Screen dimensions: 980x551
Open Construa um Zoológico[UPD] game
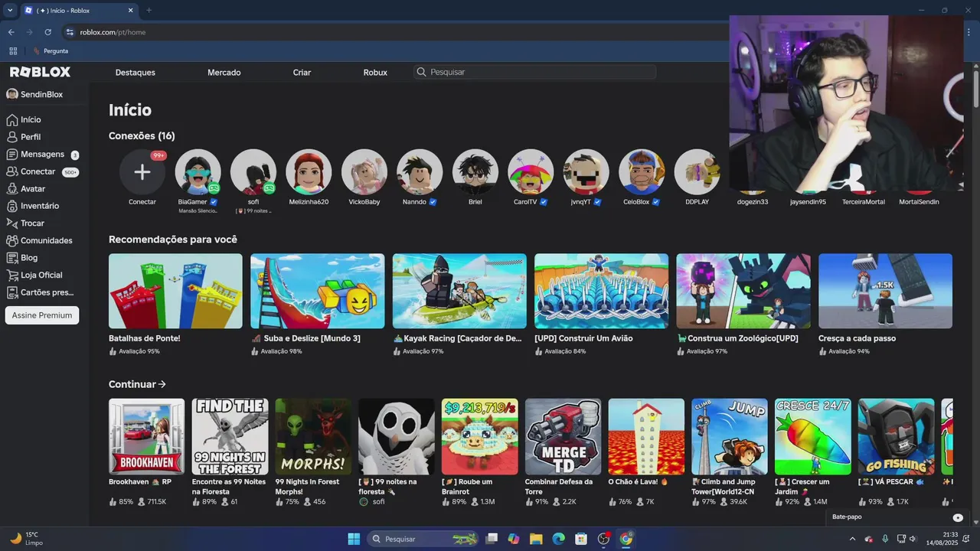[743, 291]
